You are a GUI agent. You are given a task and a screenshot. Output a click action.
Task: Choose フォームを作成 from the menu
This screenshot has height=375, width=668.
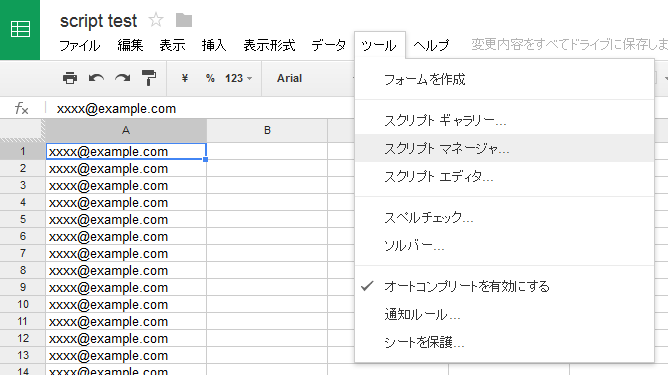pyautogui.click(x=504, y=79)
